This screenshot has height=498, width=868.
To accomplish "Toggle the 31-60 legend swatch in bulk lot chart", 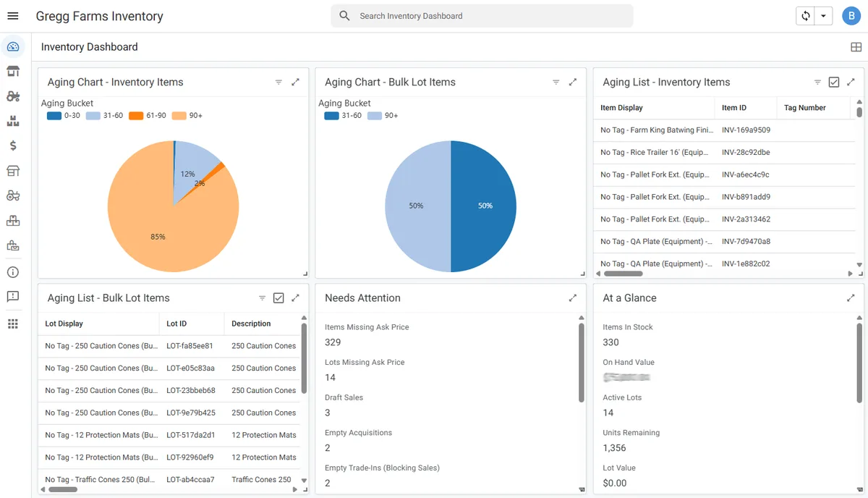I will pos(332,116).
